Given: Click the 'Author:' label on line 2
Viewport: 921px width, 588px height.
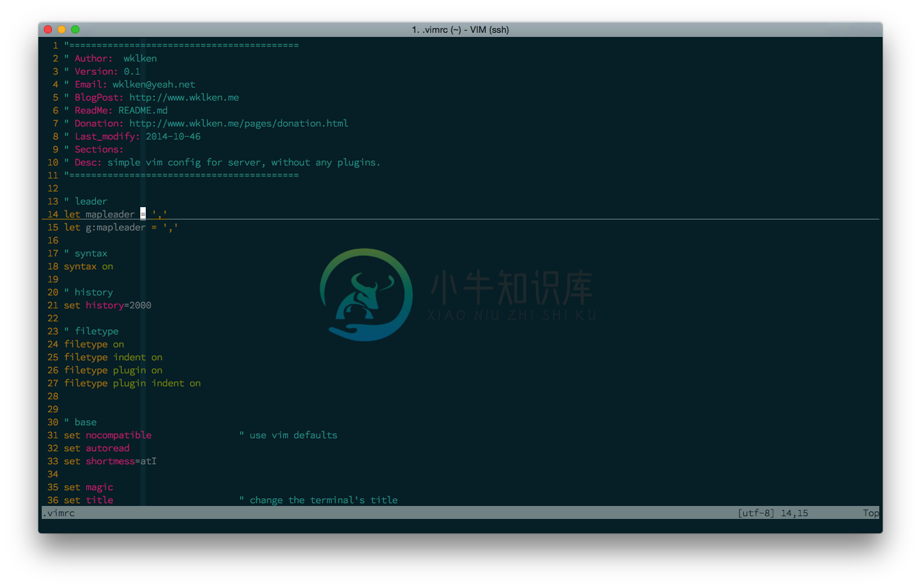Looking at the screenshot, I should tap(94, 58).
